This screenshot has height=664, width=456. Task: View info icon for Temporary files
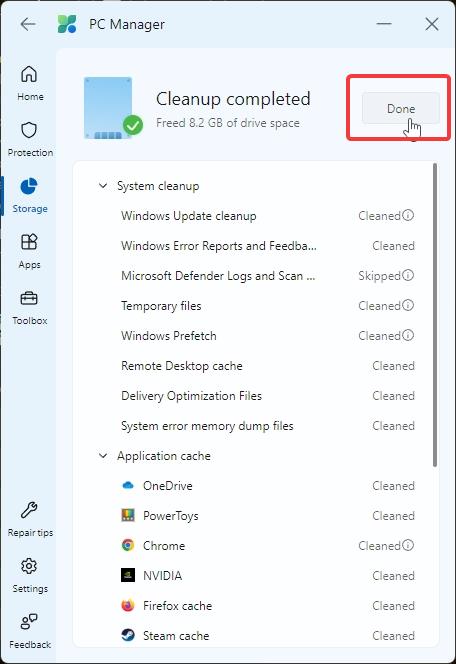(x=408, y=305)
